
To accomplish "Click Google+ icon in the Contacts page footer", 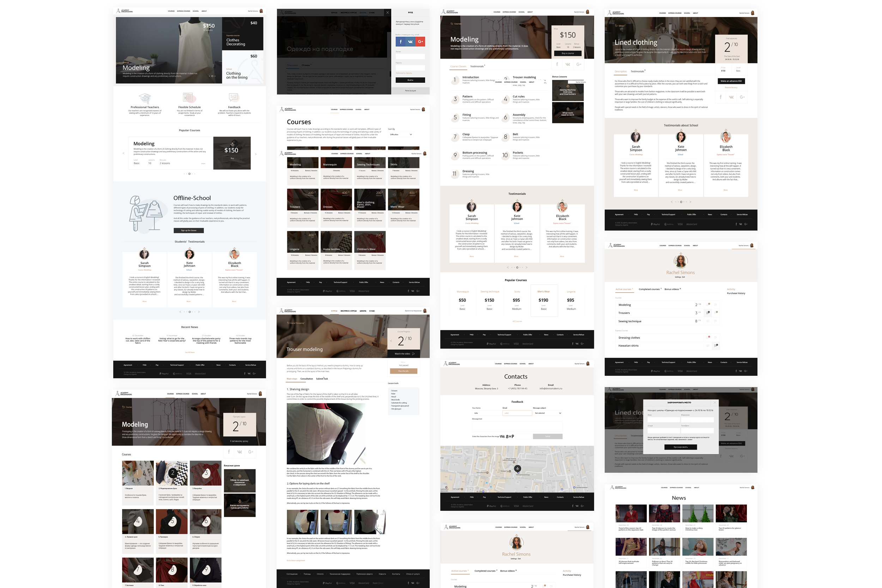I will (x=582, y=506).
